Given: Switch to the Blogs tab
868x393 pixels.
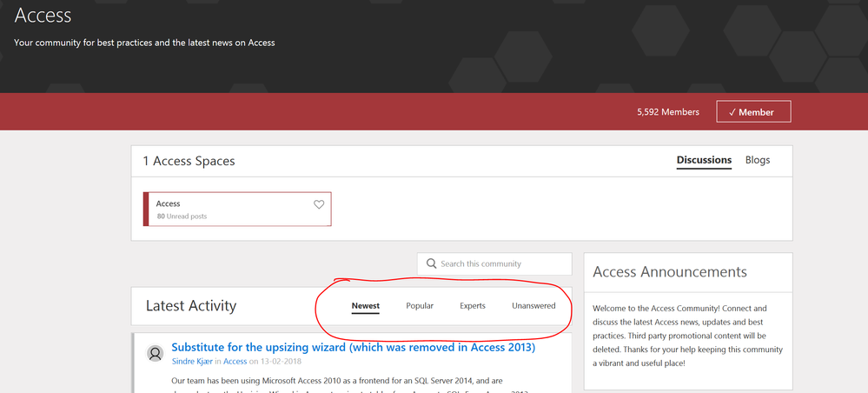Looking at the screenshot, I should 758,160.
